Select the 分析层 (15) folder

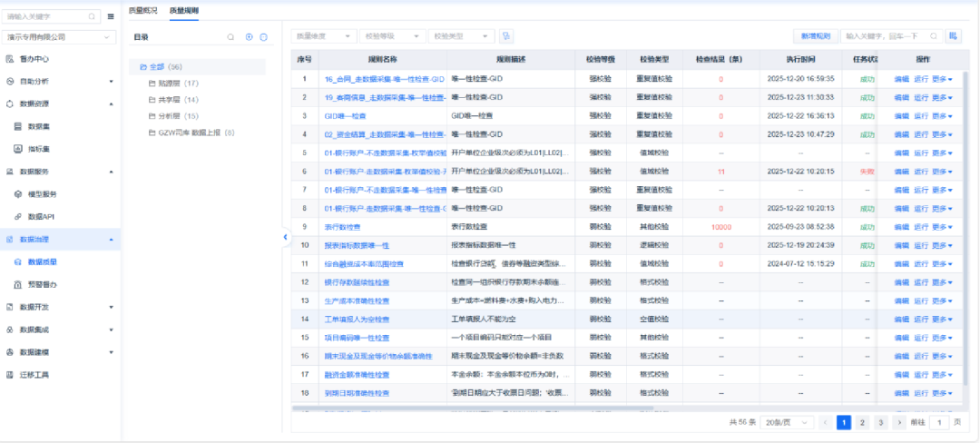tap(172, 116)
